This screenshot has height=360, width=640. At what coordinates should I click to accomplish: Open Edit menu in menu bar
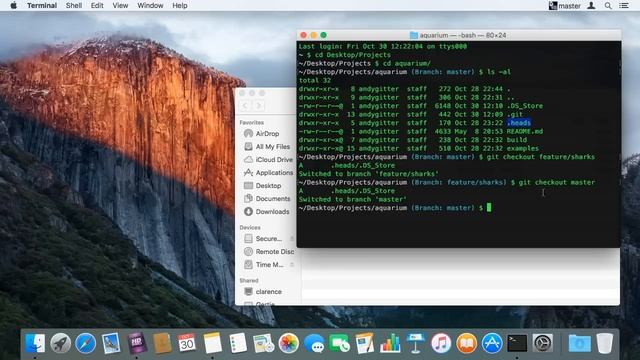click(x=97, y=6)
